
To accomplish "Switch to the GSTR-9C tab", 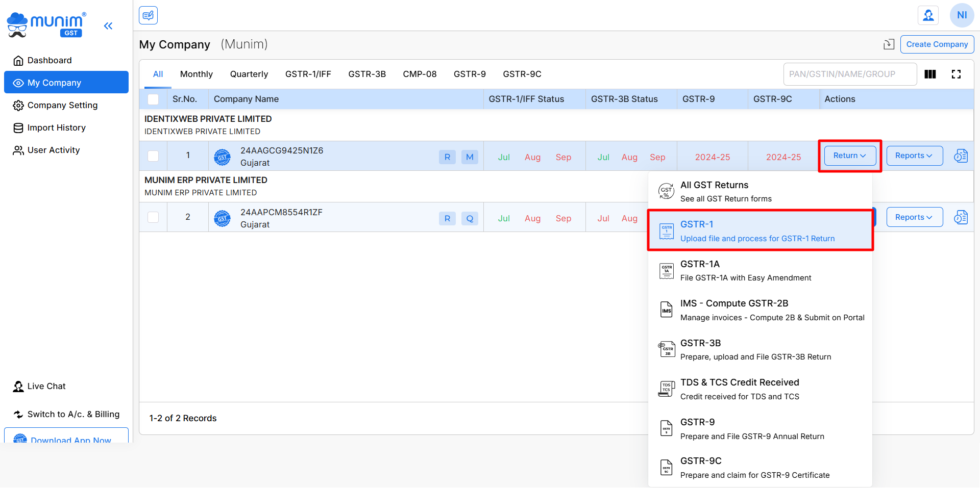I will 522,74.
